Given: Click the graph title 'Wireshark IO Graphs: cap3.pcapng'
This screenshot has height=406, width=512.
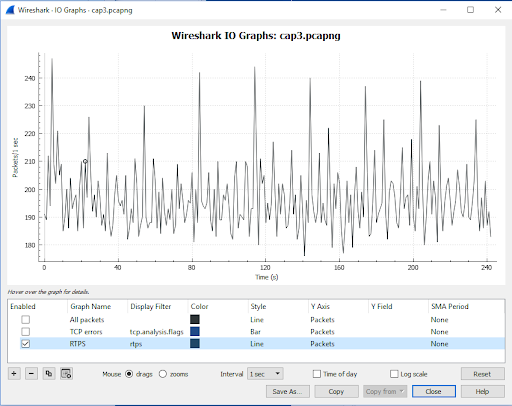Looking at the screenshot, I should (x=256, y=36).
